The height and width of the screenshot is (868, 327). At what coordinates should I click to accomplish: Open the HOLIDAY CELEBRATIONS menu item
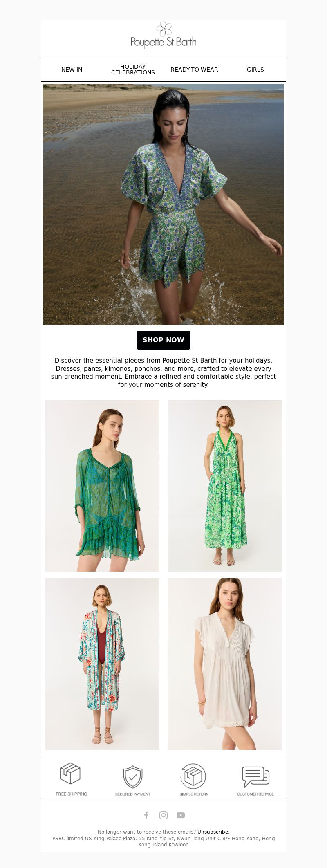click(x=133, y=70)
